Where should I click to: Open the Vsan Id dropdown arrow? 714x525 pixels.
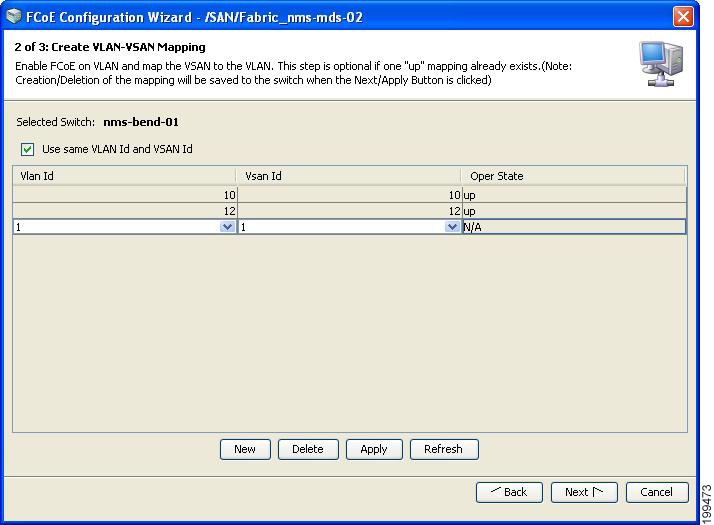tap(452, 227)
